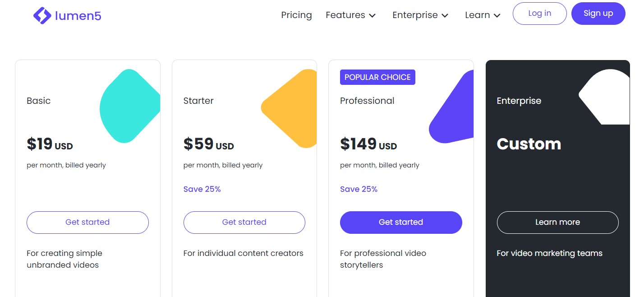Click the $149 USD price text
Viewport: 644px width, 297px height.
368,144
